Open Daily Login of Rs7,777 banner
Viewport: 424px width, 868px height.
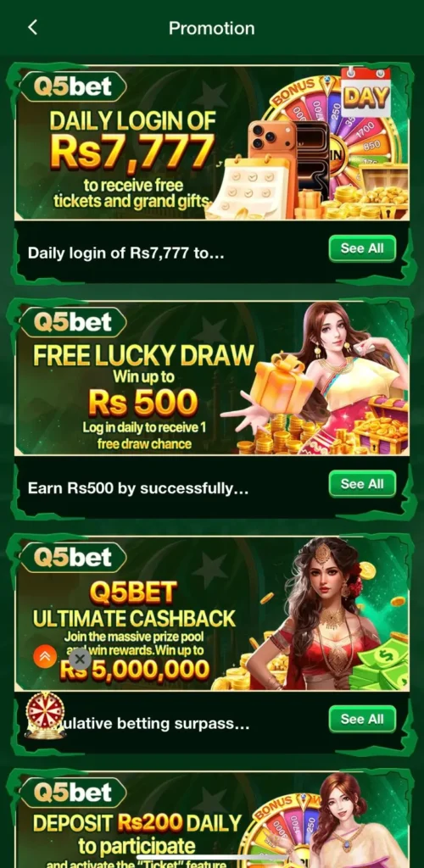212,142
